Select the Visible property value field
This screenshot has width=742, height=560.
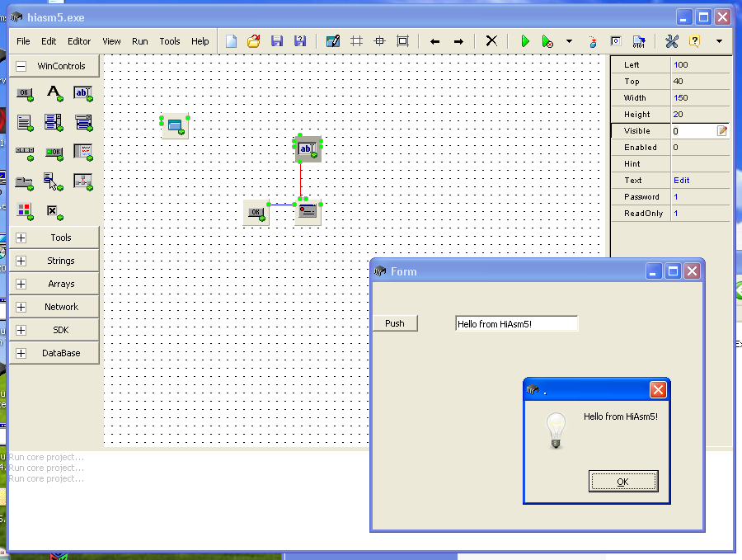pos(693,130)
